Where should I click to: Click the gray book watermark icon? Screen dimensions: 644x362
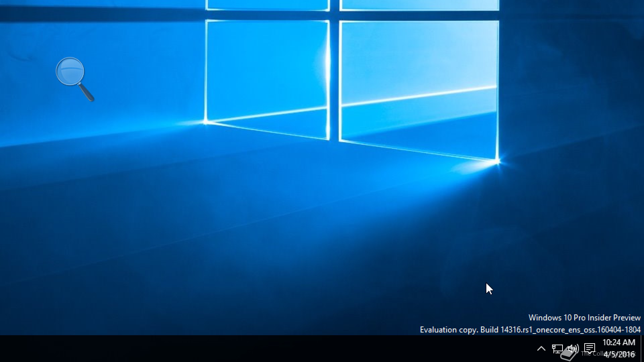[568, 355]
